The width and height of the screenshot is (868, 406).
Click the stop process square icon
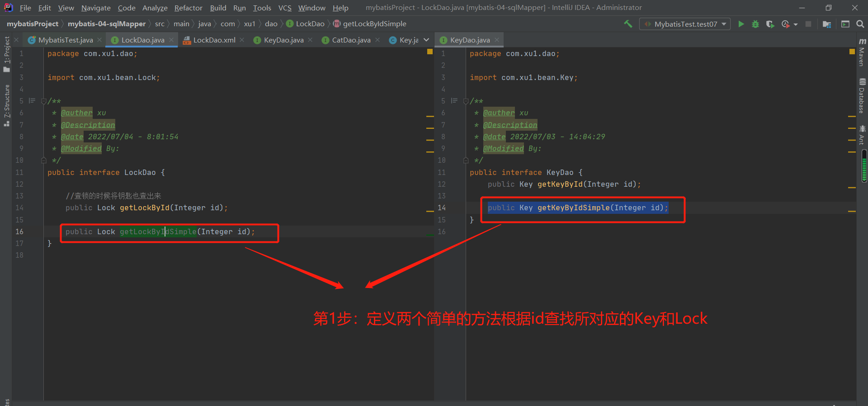click(x=808, y=24)
